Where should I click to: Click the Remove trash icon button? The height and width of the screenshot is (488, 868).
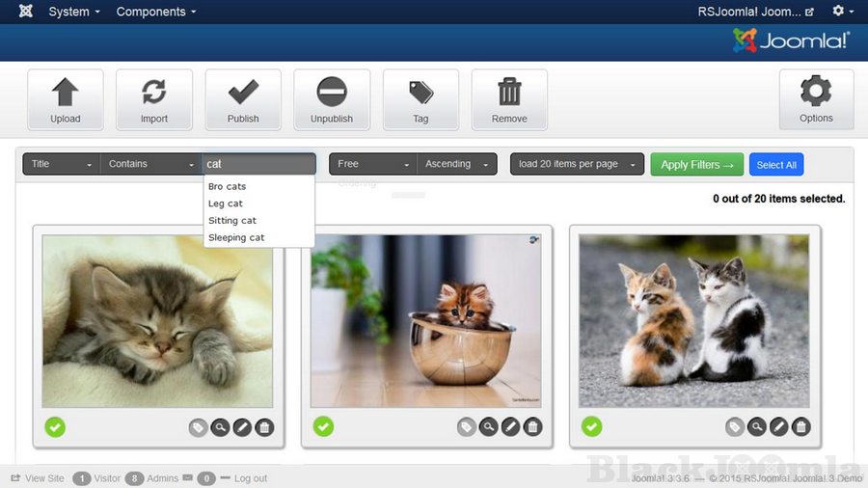coord(509,99)
